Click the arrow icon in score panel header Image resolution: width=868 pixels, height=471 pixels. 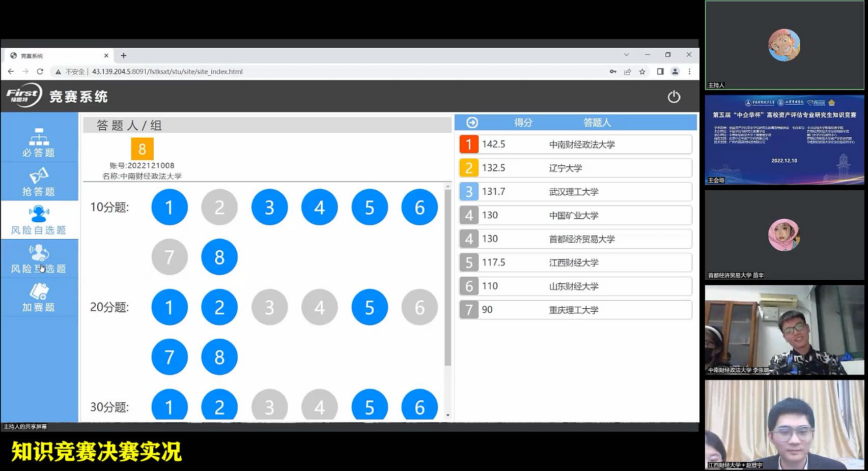point(472,123)
